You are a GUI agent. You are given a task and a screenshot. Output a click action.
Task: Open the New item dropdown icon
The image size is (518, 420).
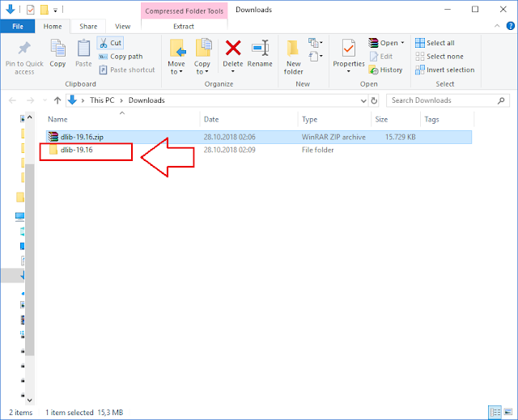tap(315, 43)
